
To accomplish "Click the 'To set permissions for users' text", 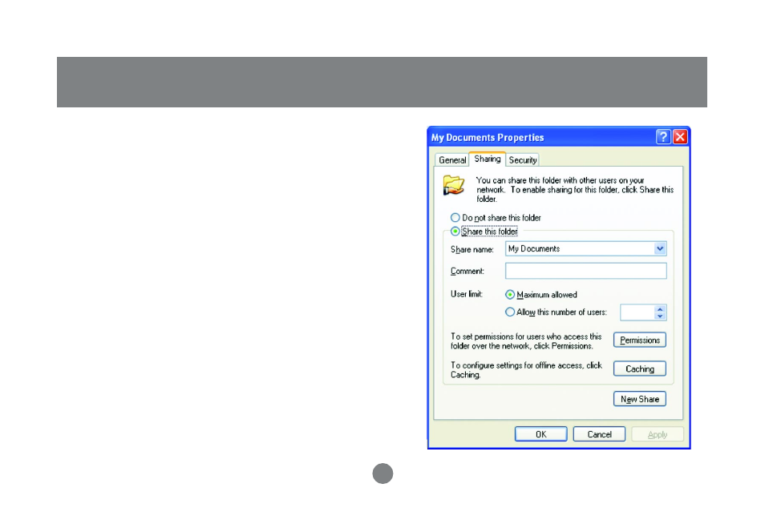I will click(526, 341).
